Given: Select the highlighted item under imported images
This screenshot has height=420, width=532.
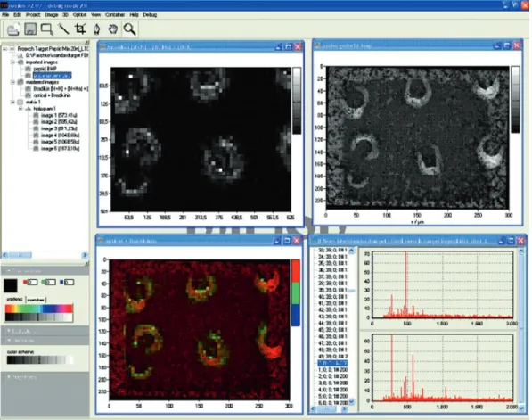Looking at the screenshot, I should tap(52, 76).
